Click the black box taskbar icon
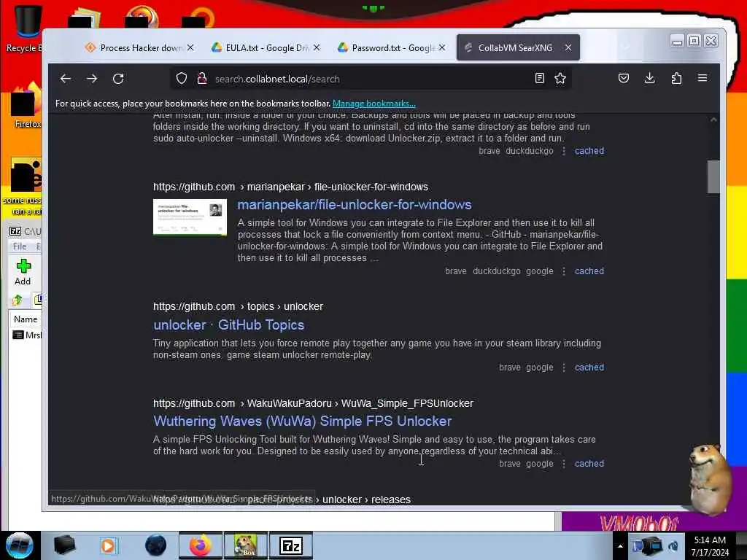747x560 pixels. coord(64,545)
